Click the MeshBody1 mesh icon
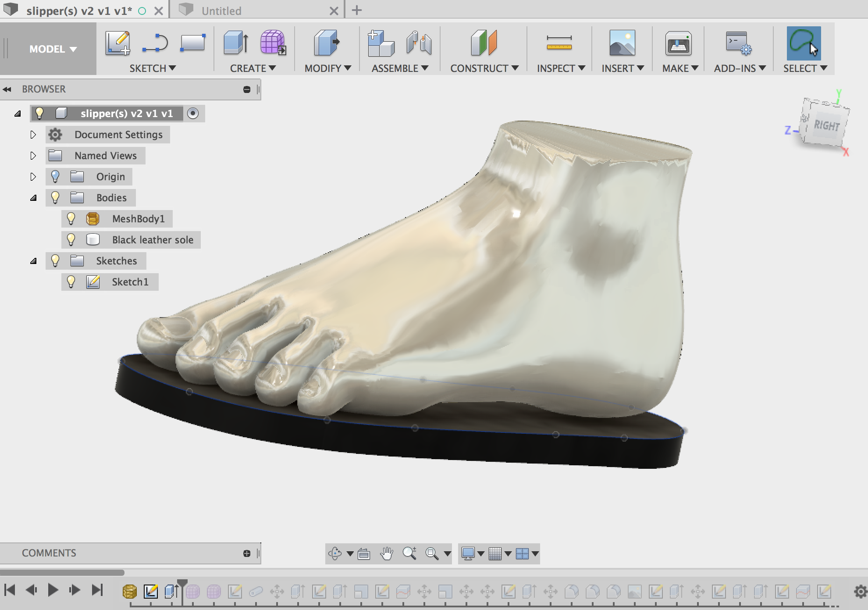Image resolution: width=868 pixels, height=610 pixels. [x=92, y=219]
